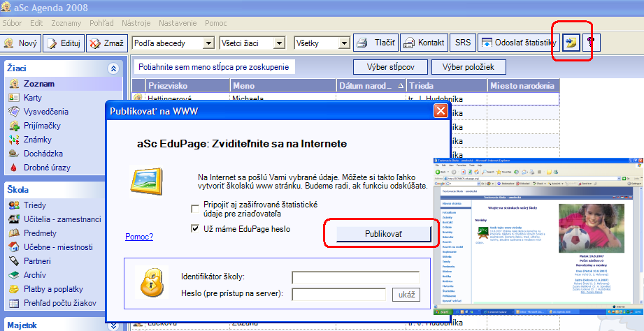
Task: Click the Nový toolbar button
Action: point(20,43)
